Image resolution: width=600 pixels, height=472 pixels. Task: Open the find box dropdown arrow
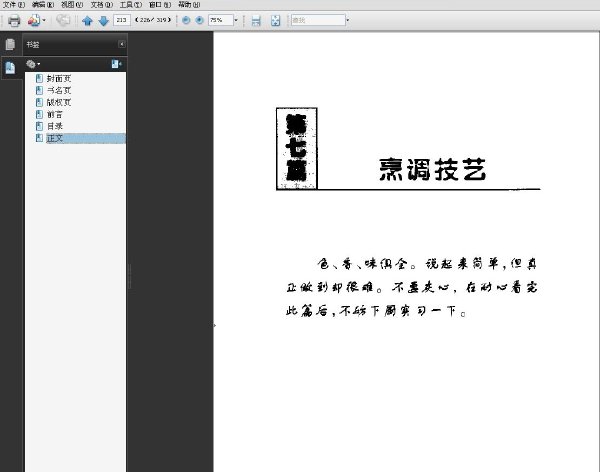[x=347, y=20]
